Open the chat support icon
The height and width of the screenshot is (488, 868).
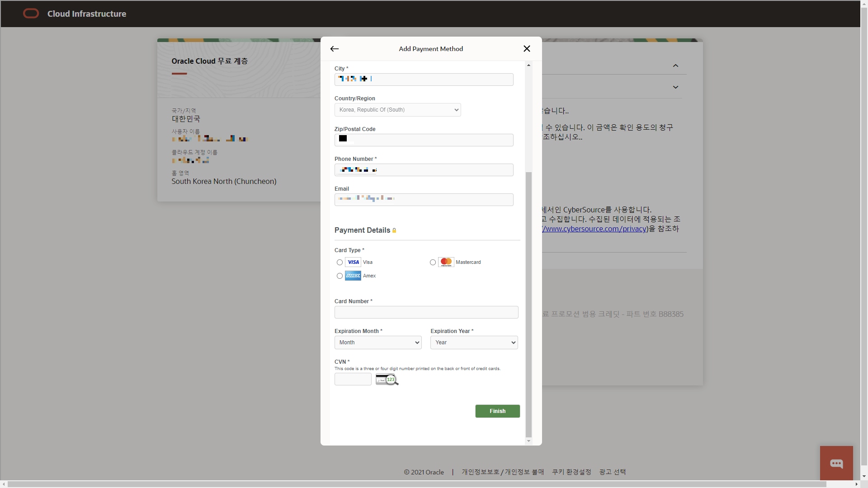pos(836,464)
